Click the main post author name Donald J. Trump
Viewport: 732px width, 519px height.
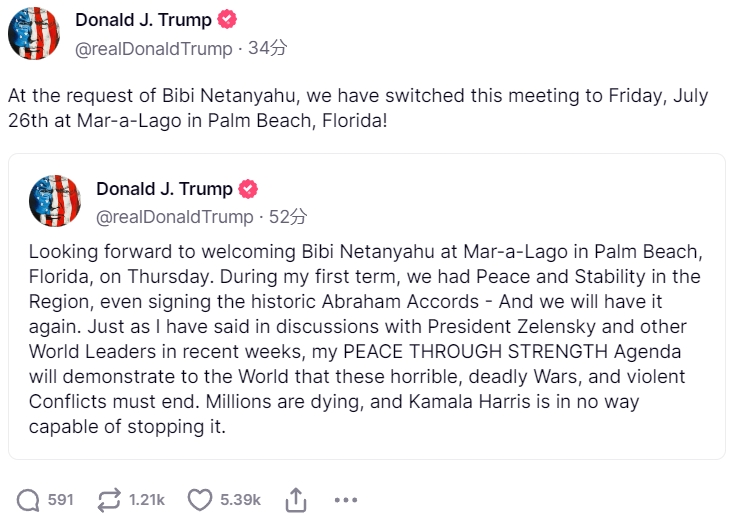pyautogui.click(x=142, y=20)
